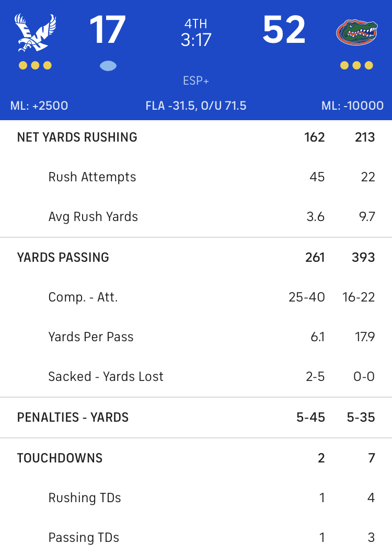Tap the FLA -31.5, O/U 71.5 line
The height and width of the screenshot is (556, 392).
[196, 106]
